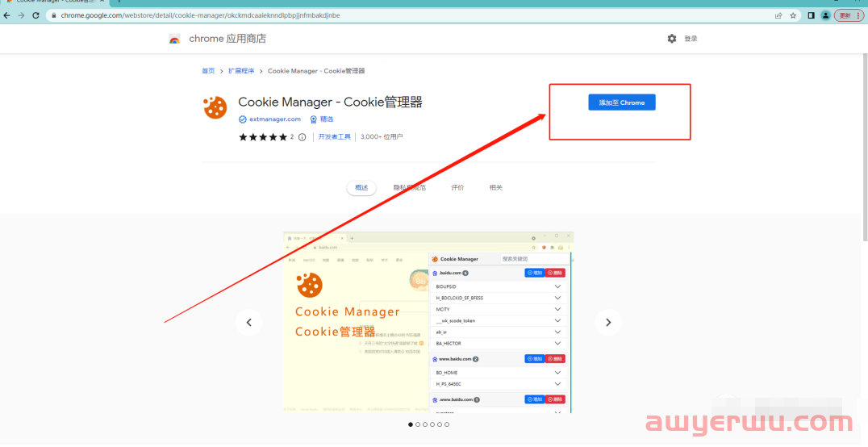Click the page vertical scrollbar
This screenshot has height=447, width=868.
[x=865, y=147]
